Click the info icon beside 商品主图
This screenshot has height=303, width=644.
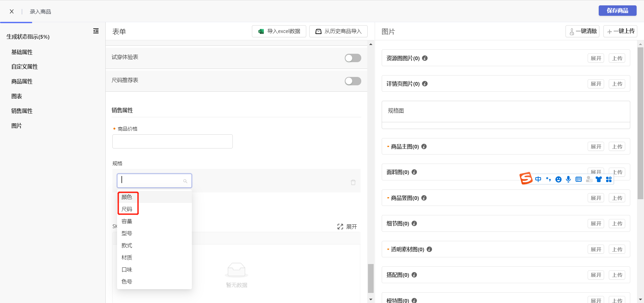(x=424, y=146)
